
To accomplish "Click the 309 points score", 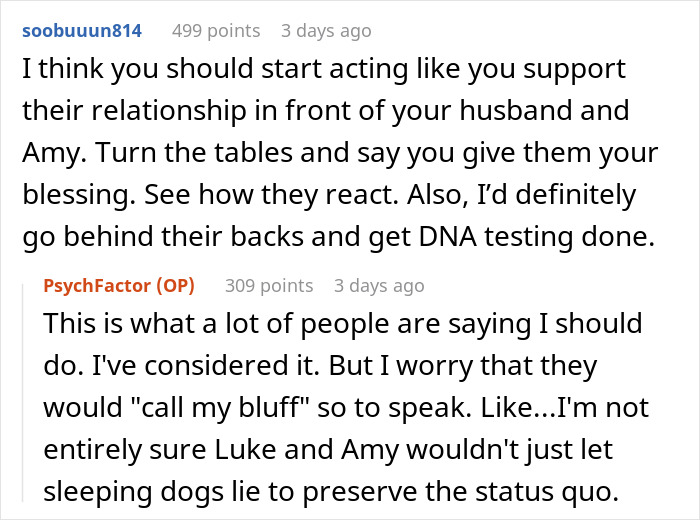I will tap(269, 286).
